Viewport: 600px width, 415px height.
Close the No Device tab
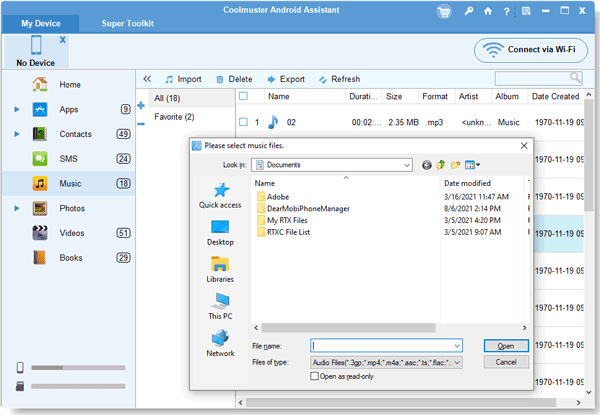(x=63, y=40)
